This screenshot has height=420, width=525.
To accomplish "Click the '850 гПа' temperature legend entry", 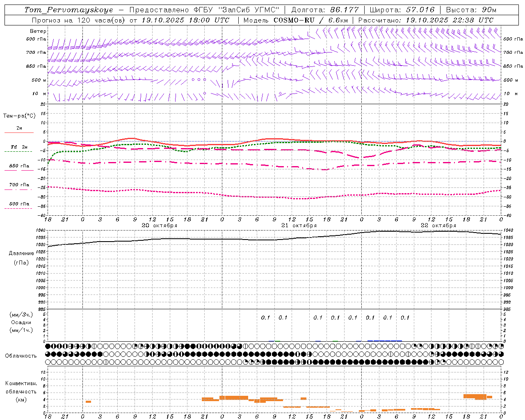I will click(x=19, y=166).
